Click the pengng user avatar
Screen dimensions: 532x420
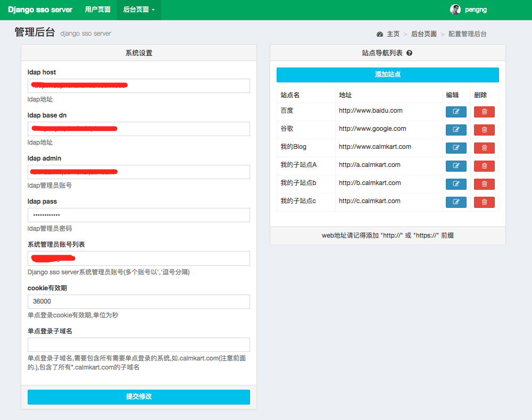click(x=455, y=10)
